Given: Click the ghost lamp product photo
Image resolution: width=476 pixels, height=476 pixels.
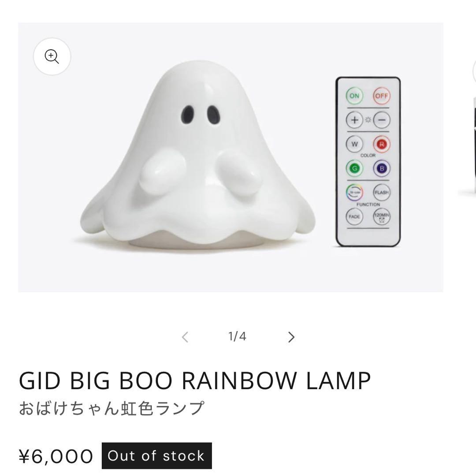Looking at the screenshot, I should tap(231, 157).
